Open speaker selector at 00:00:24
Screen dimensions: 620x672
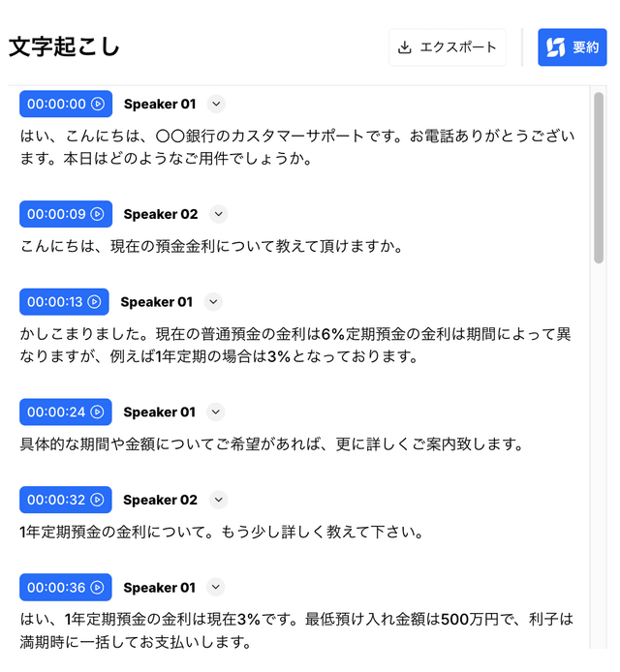click(x=216, y=412)
